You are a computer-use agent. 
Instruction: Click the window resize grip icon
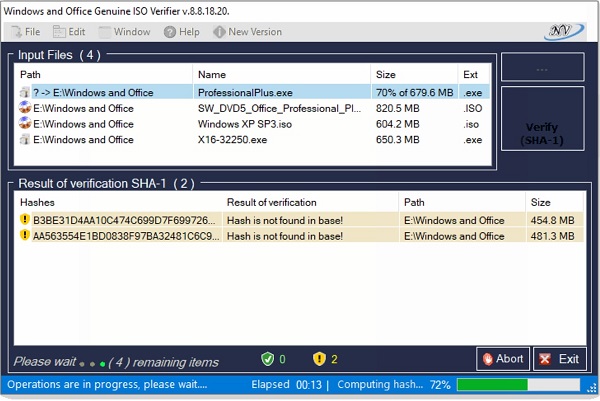(592, 389)
